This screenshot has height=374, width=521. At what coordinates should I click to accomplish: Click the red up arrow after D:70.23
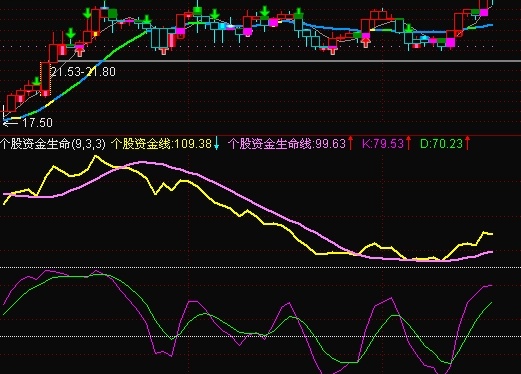467,143
